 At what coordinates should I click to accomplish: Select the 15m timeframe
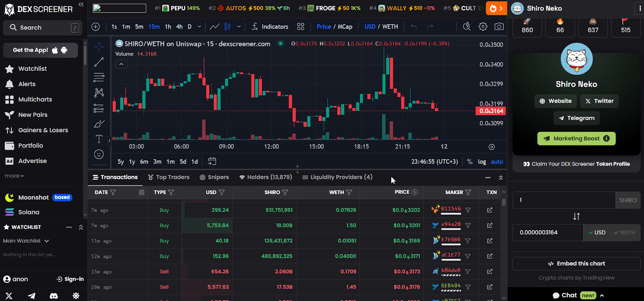154,27
